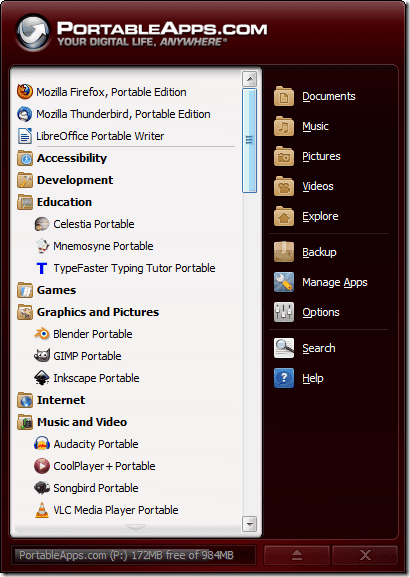Launch Songbird Portable

coord(96,488)
